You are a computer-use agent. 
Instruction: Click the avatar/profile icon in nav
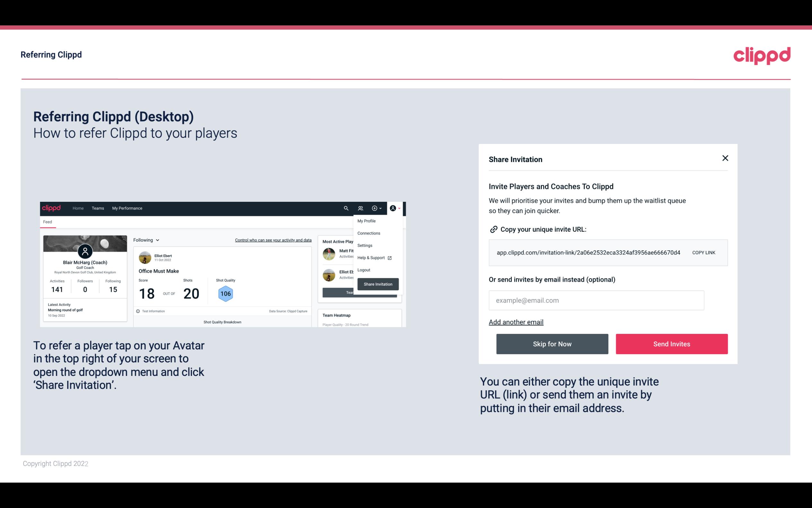[393, 208]
